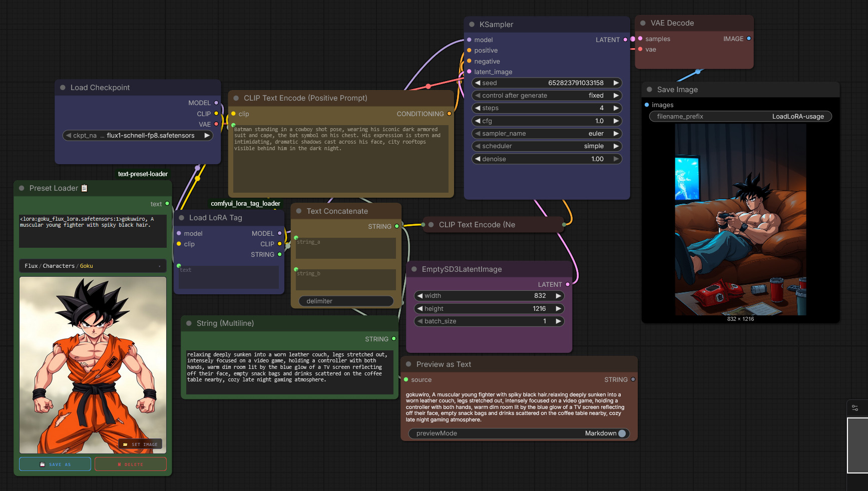
Task: Click the source input port on Preview as Text
Action: (x=406, y=380)
